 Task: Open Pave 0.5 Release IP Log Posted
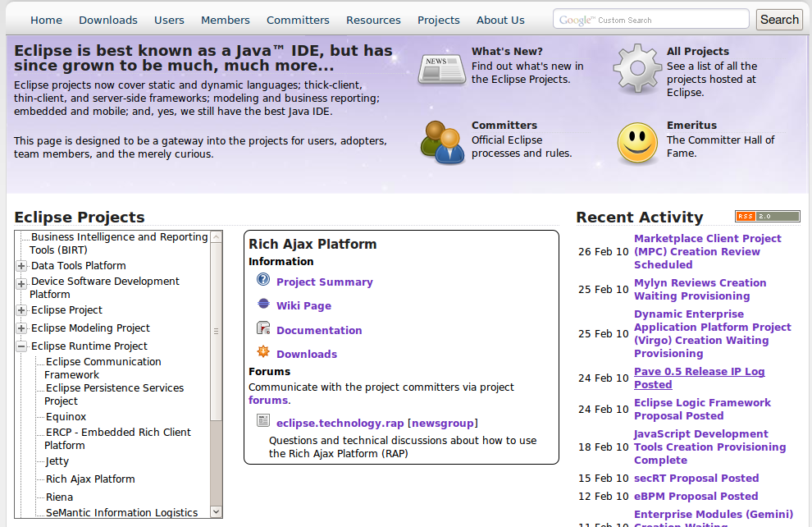click(x=700, y=378)
